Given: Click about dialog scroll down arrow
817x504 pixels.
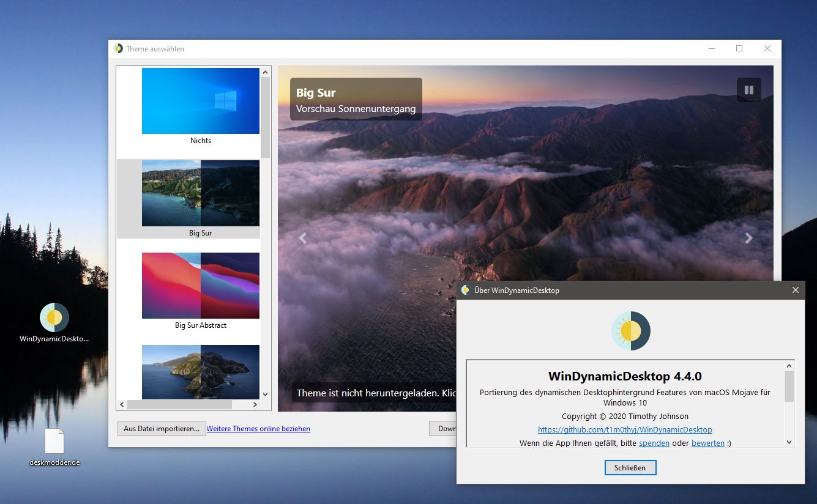Looking at the screenshot, I should [x=789, y=442].
